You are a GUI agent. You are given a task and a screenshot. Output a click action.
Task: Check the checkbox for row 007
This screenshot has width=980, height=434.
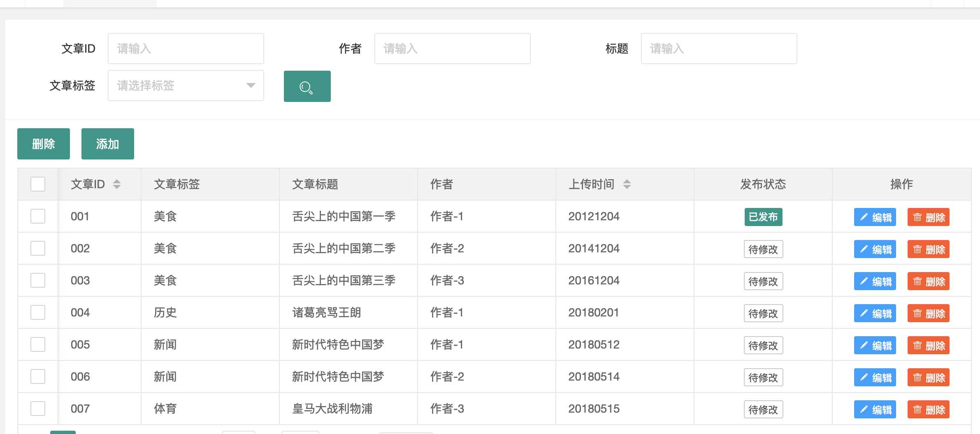click(x=38, y=409)
